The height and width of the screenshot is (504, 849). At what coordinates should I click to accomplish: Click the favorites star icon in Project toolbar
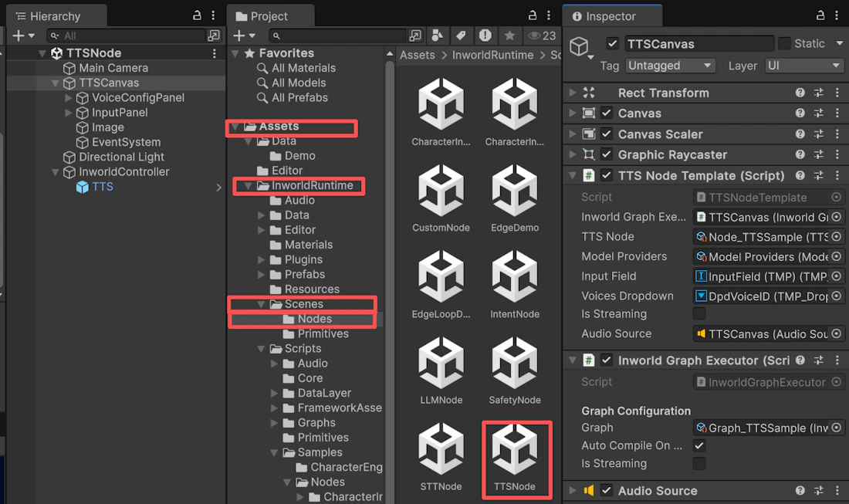point(509,36)
